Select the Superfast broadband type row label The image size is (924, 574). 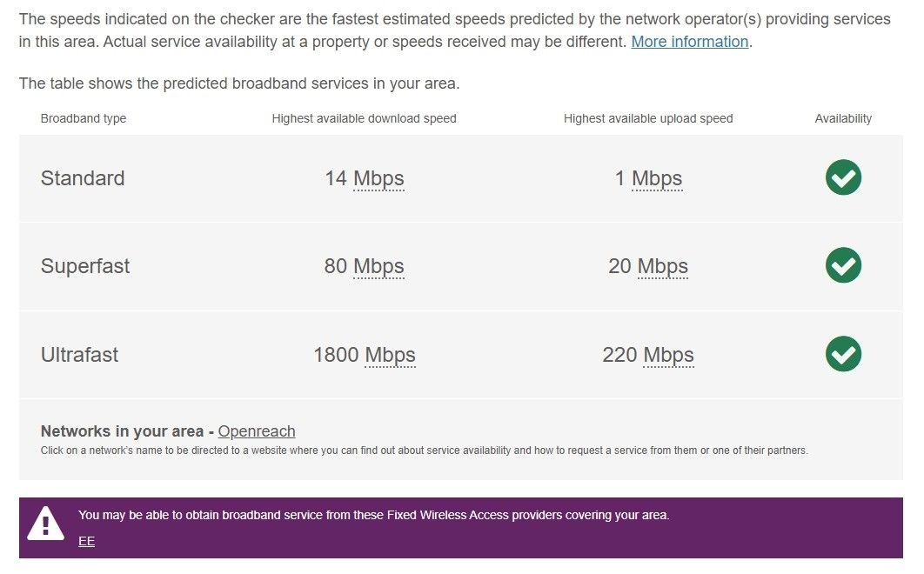coord(85,266)
